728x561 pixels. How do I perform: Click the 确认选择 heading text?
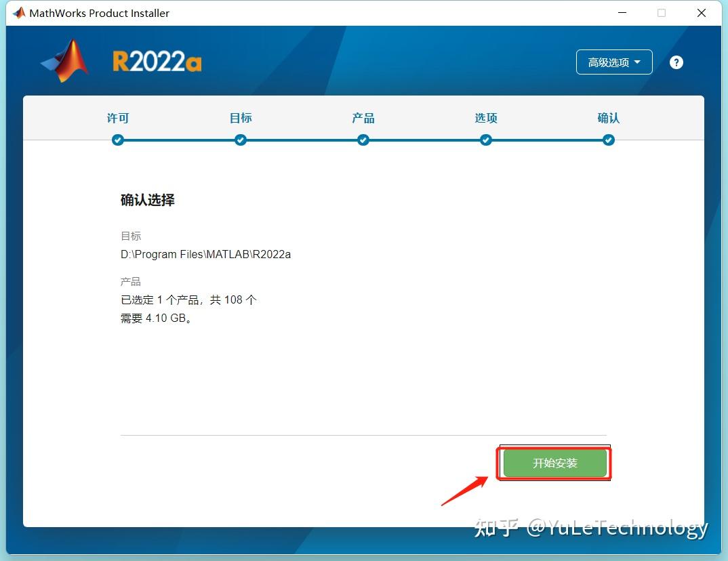(x=146, y=200)
